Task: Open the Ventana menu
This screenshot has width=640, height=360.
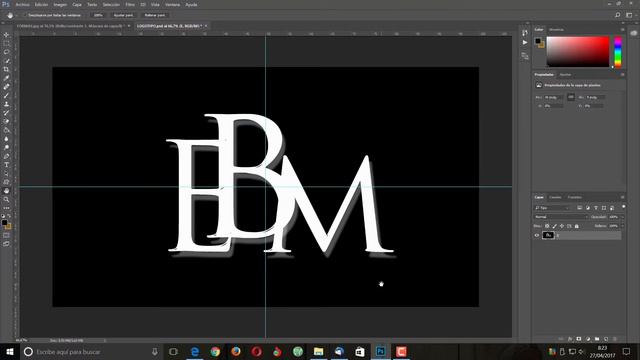Action: point(173,4)
